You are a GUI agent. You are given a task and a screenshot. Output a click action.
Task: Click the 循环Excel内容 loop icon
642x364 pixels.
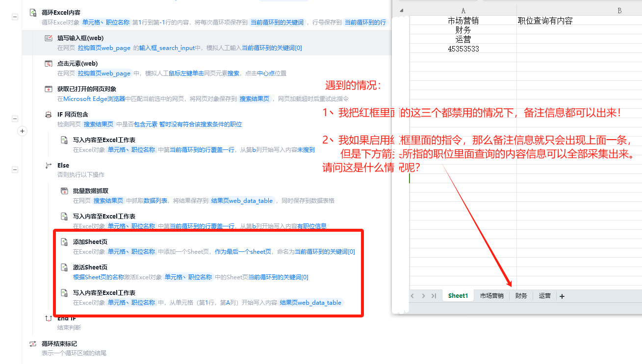[x=33, y=13]
